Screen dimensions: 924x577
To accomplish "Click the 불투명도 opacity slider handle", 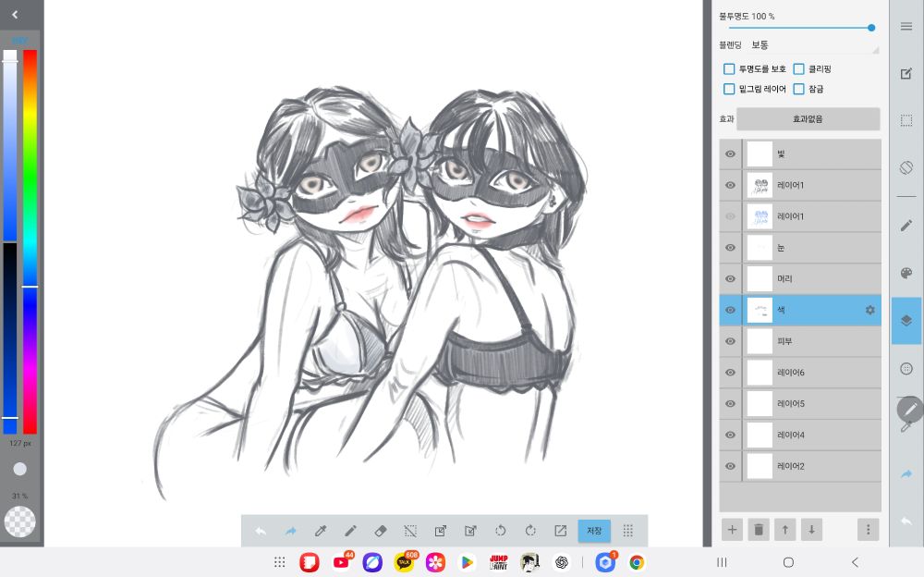I will [871, 28].
